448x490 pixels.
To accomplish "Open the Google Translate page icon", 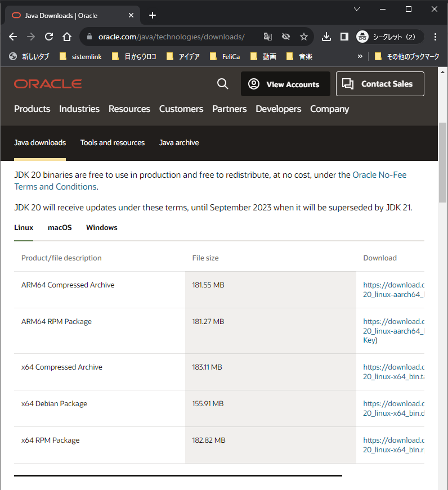I will pos(267,36).
